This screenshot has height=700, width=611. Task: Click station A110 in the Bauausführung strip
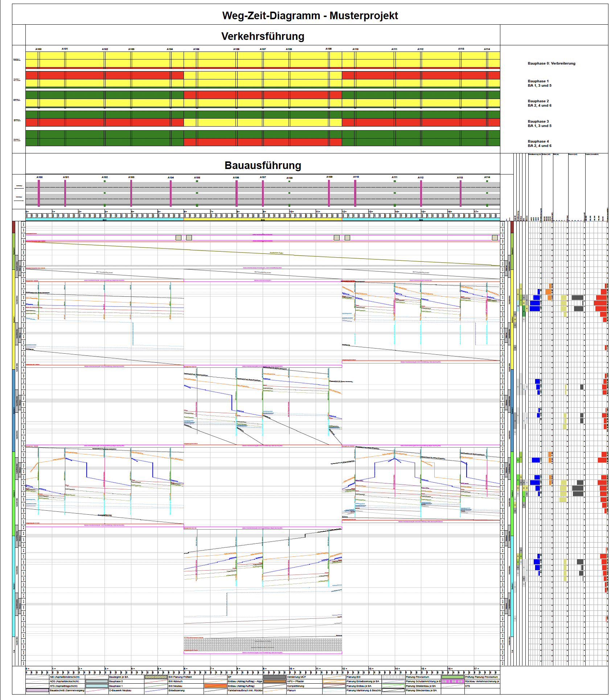(356, 177)
